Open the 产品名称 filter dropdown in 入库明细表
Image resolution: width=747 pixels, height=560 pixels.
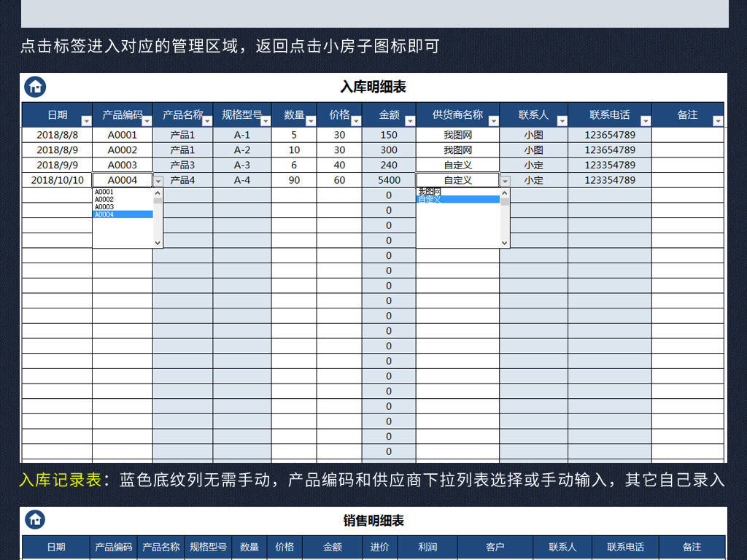206,121
